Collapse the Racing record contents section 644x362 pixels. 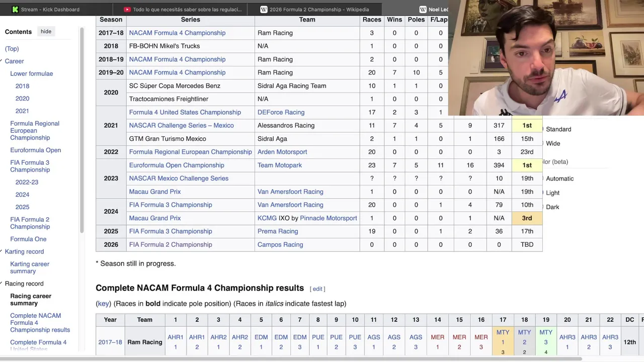2,284
